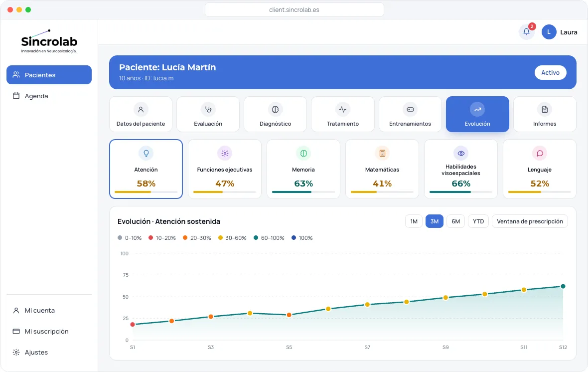Open the Datos del paciente tab
The width and height of the screenshot is (588, 372).
pyautogui.click(x=141, y=114)
